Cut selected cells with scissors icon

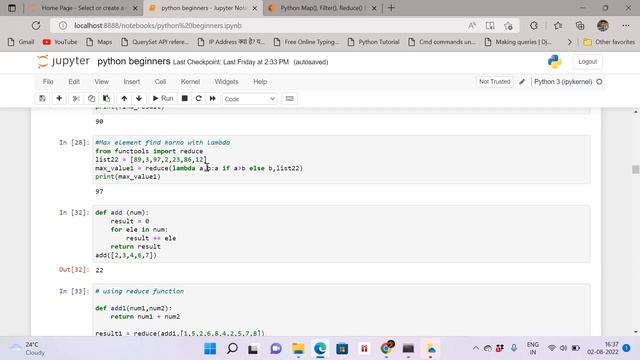pos(76,99)
